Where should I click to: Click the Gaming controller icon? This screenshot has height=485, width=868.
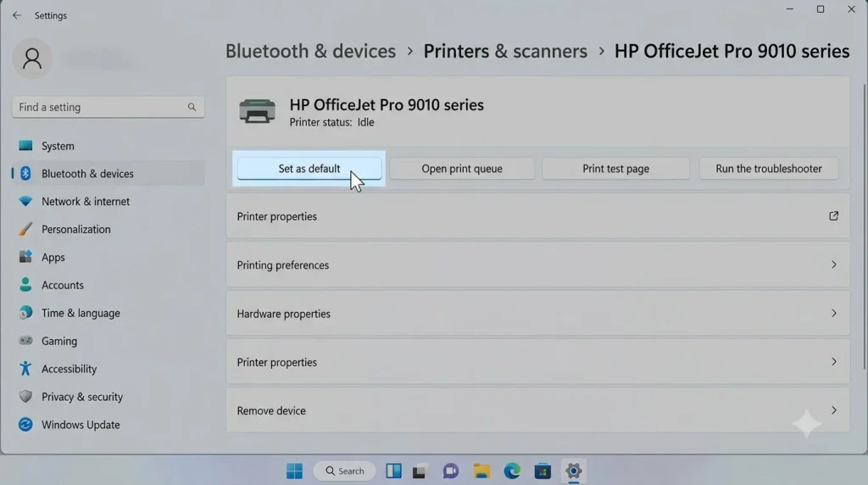point(25,341)
